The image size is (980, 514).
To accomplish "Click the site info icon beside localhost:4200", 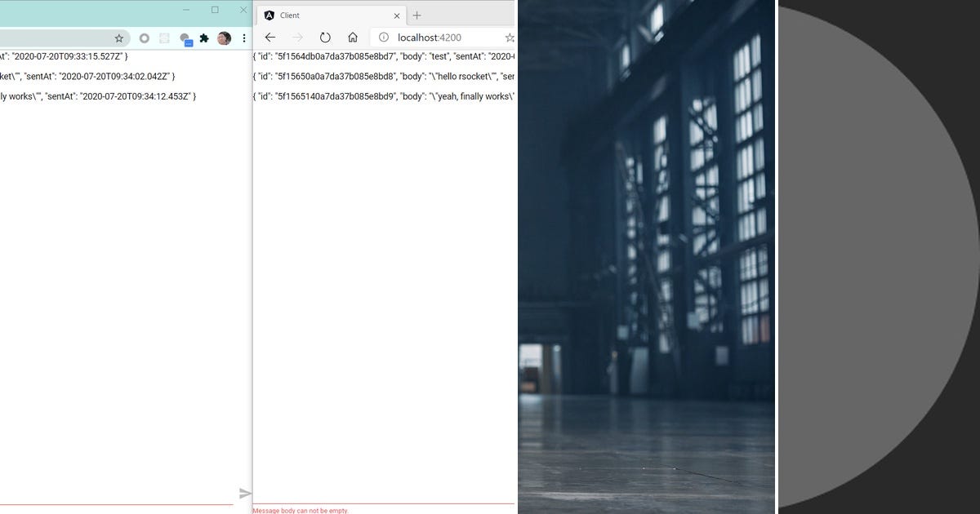I will 382,37.
